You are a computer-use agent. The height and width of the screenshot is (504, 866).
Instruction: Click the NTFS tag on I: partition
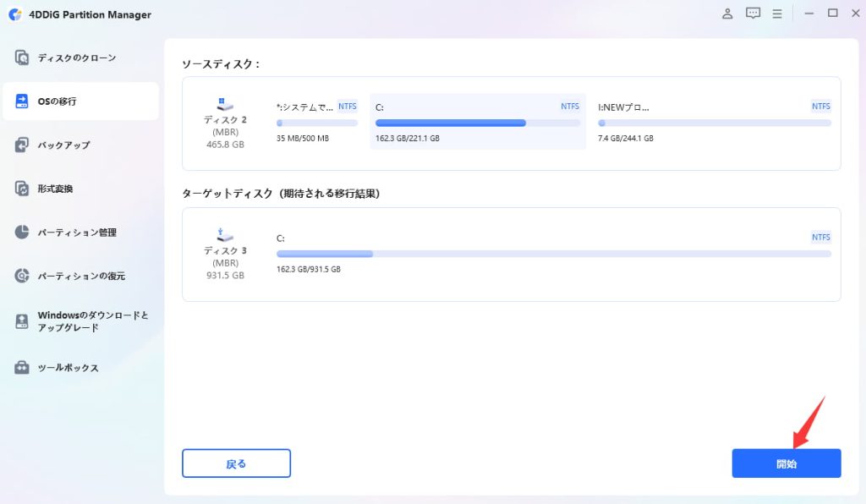point(820,106)
